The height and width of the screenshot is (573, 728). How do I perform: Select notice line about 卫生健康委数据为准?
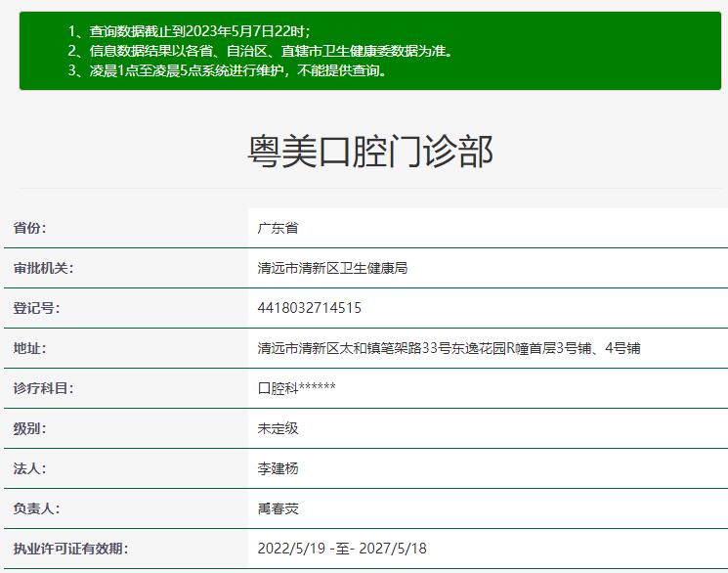(x=261, y=51)
